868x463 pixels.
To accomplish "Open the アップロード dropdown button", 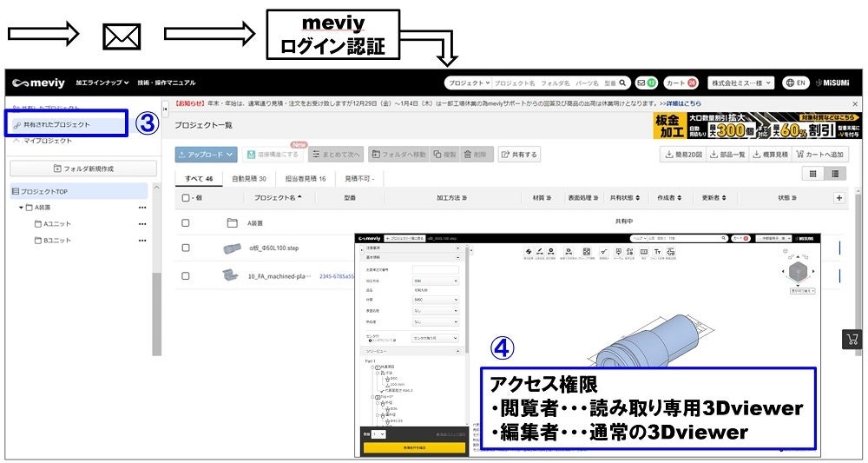I will [x=206, y=155].
